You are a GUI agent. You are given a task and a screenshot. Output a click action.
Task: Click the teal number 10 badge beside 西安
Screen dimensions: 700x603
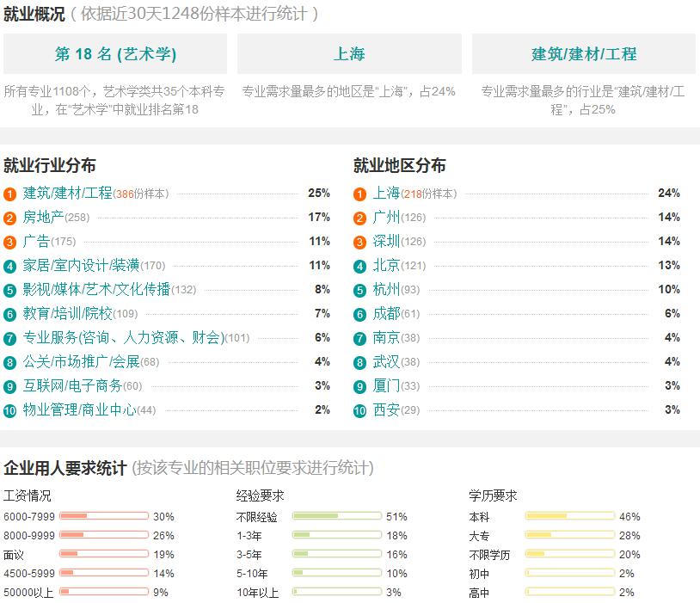[359, 411]
